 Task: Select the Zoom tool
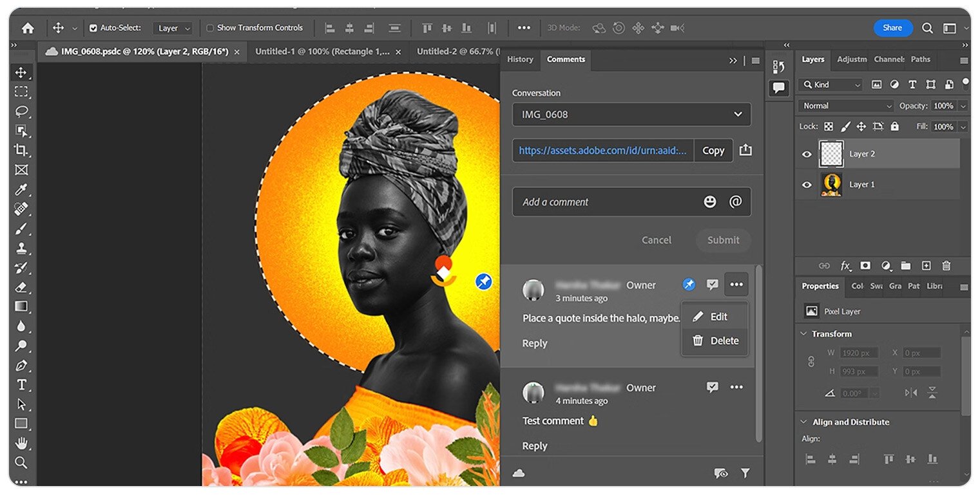point(21,462)
